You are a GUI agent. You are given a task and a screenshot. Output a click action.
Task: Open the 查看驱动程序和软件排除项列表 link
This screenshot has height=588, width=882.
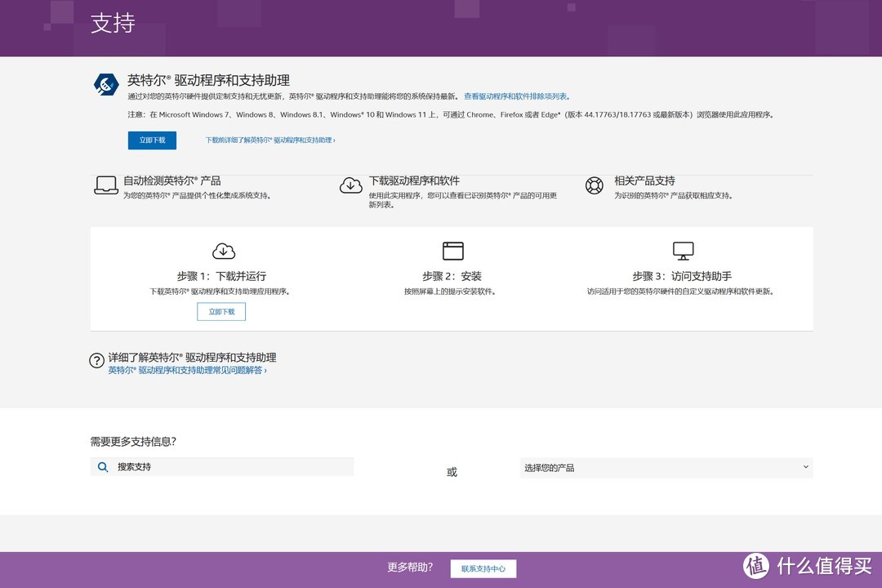point(517,96)
